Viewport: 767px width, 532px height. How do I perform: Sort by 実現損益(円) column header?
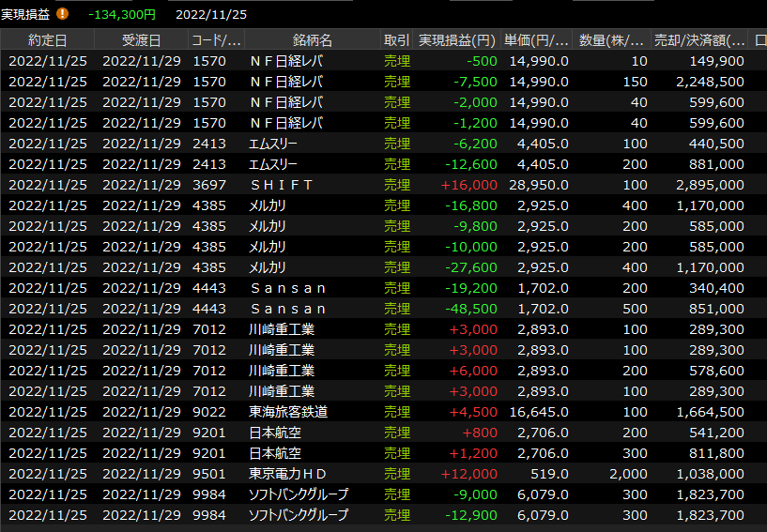pyautogui.click(x=456, y=40)
